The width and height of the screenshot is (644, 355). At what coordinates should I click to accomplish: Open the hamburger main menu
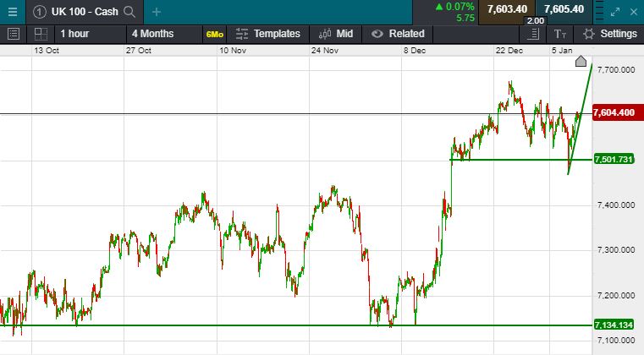click(12, 11)
